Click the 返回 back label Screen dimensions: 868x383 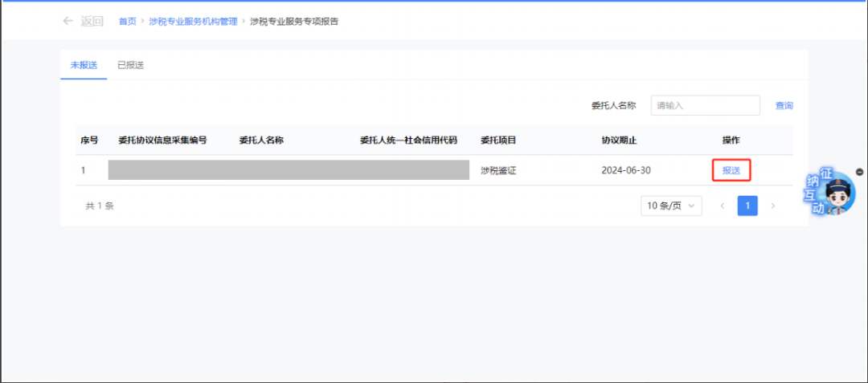click(92, 22)
